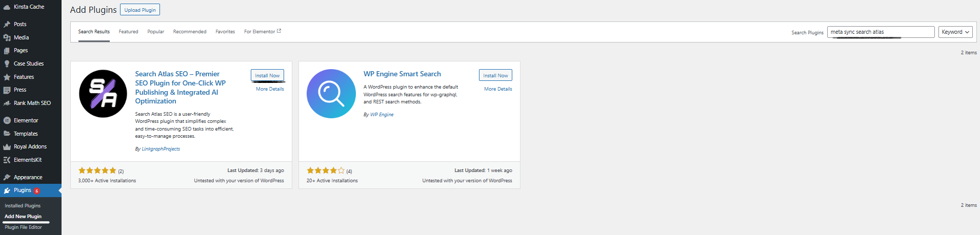Open the Posts menu item
Viewport: 980px width, 235px height.
pos(31,24)
